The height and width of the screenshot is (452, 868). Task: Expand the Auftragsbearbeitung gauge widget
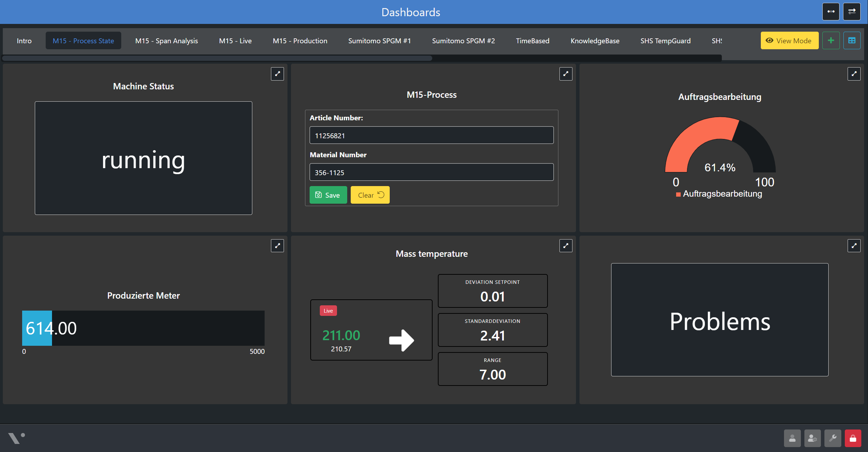pyautogui.click(x=854, y=74)
